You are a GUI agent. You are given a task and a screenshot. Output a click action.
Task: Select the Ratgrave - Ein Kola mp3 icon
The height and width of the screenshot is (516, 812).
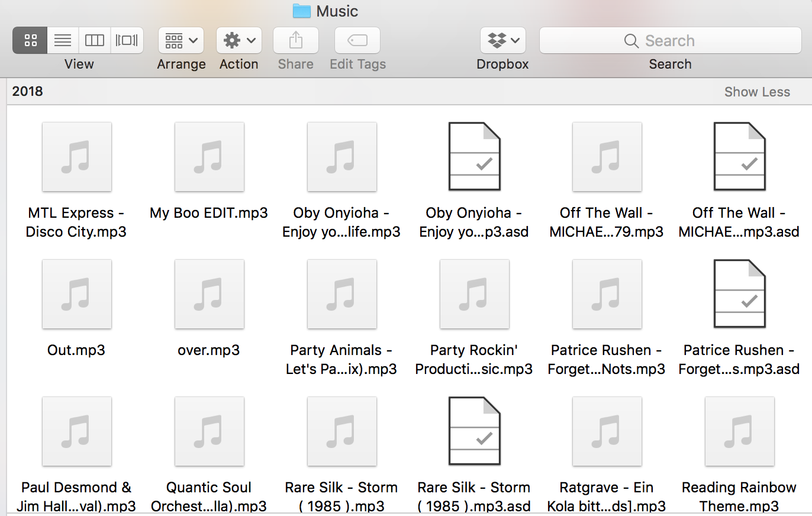click(607, 431)
